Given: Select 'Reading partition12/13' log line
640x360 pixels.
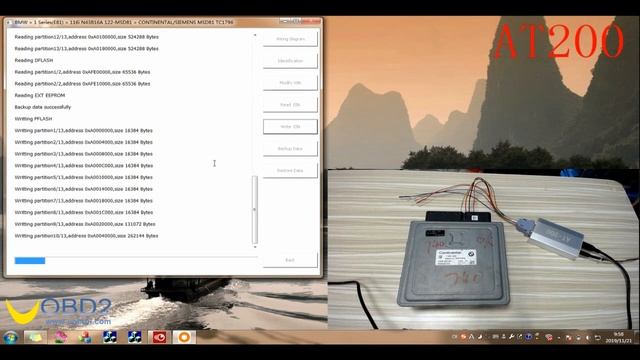Looking at the screenshot, I should (87, 37).
